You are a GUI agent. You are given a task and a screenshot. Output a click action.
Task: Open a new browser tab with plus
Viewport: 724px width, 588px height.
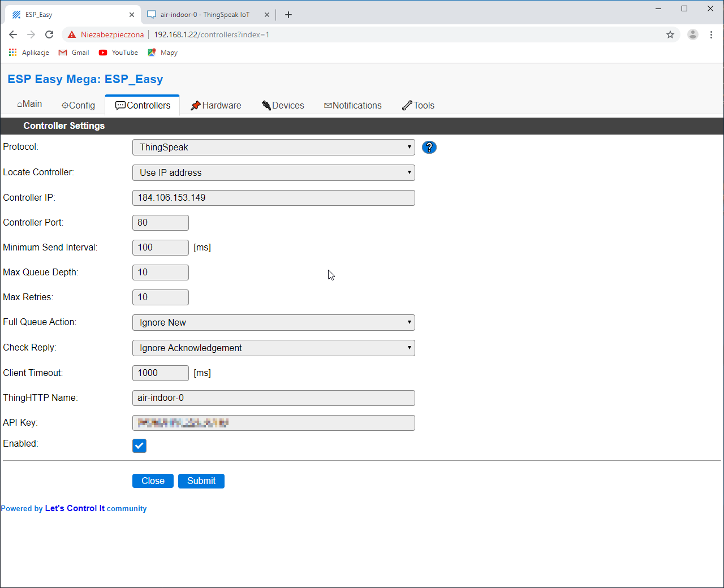[x=288, y=15]
